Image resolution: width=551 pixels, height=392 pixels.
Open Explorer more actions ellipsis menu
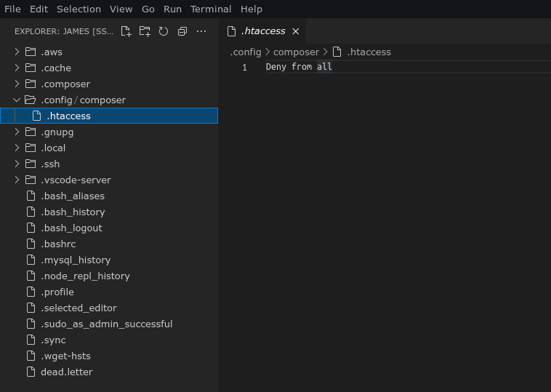(201, 31)
